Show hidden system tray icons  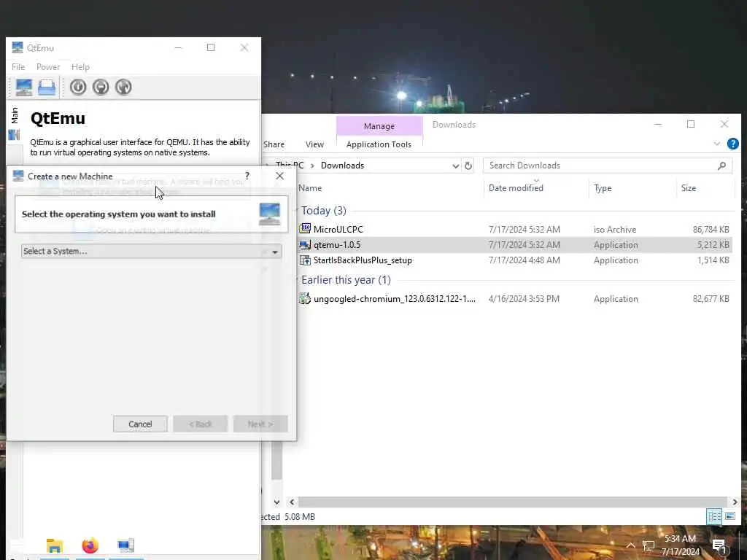[631, 545]
